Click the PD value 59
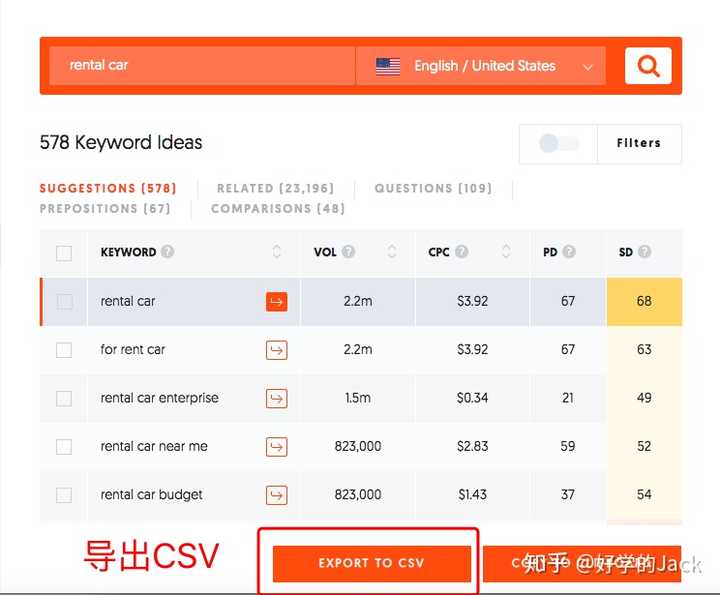Image resolution: width=720 pixels, height=595 pixels. [568, 446]
